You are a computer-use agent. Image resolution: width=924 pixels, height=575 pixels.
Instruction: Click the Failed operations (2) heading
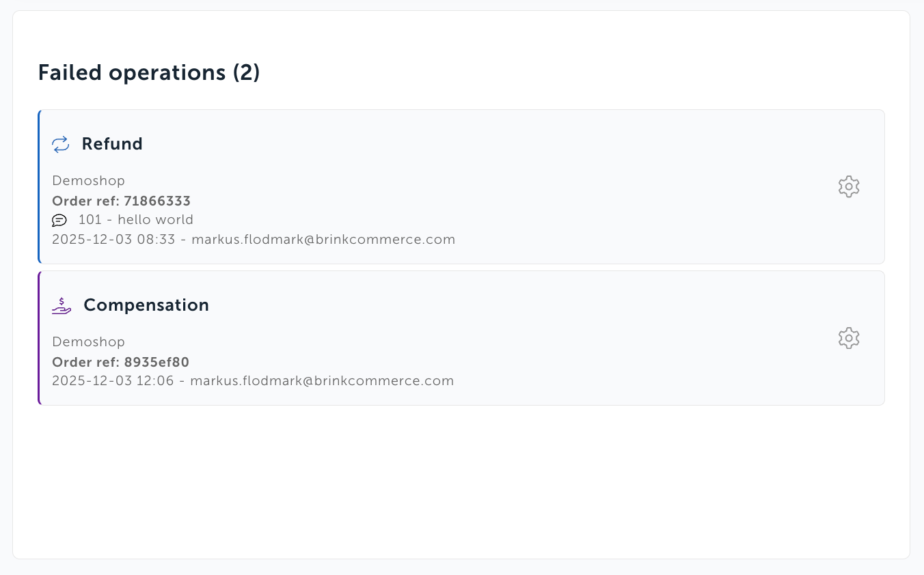tap(149, 72)
